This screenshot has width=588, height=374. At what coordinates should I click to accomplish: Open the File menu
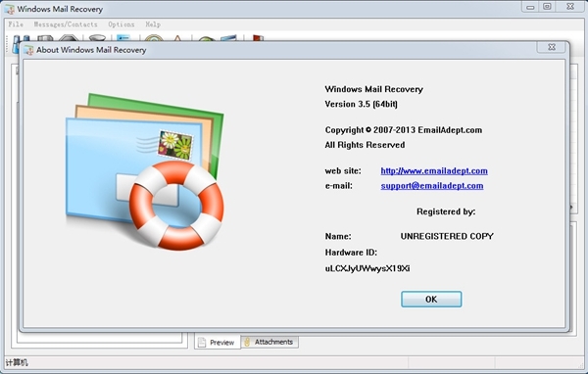click(x=16, y=24)
